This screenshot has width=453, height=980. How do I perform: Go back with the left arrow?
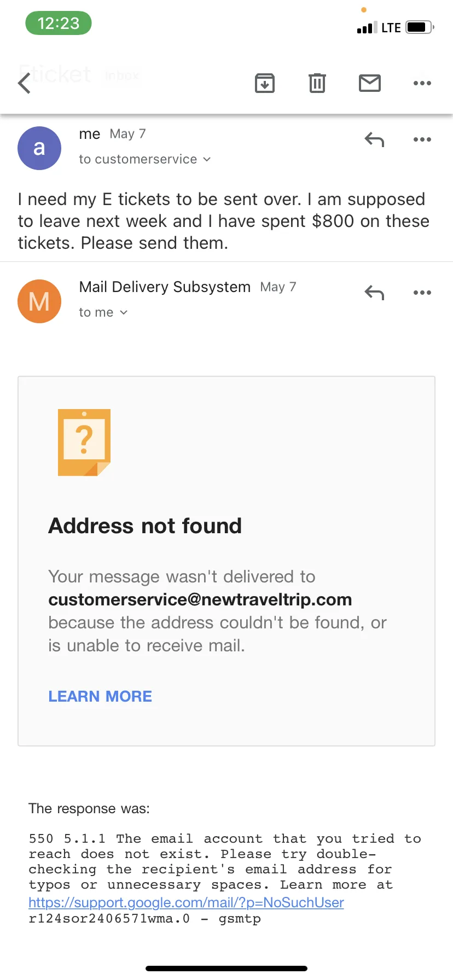click(x=24, y=84)
